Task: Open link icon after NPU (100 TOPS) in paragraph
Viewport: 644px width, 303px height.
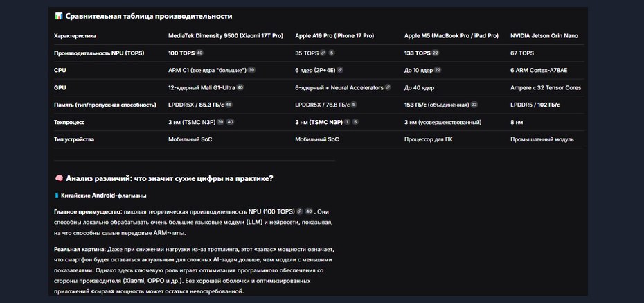Action: coord(299,211)
